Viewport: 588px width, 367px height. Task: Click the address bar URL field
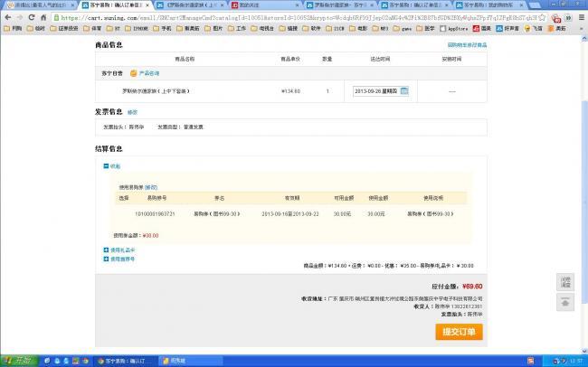(299, 17)
